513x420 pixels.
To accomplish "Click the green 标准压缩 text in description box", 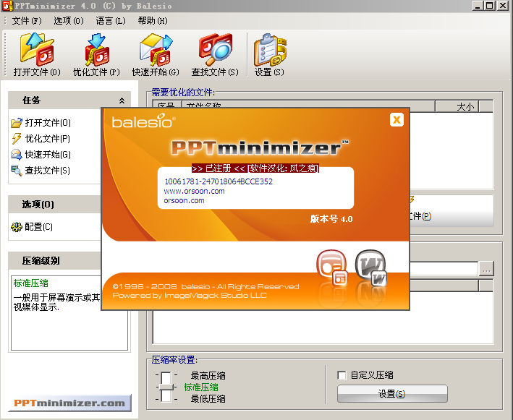I will click(31, 283).
